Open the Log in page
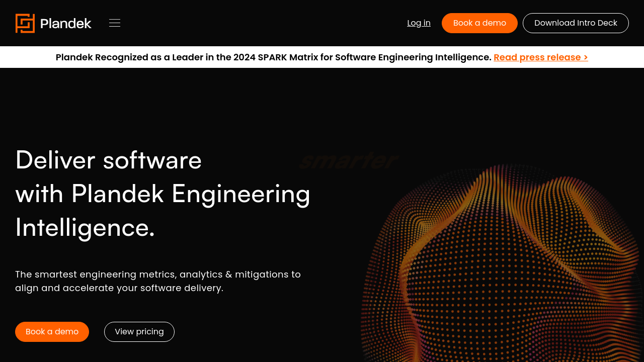The width and height of the screenshot is (644, 362). coord(419,23)
